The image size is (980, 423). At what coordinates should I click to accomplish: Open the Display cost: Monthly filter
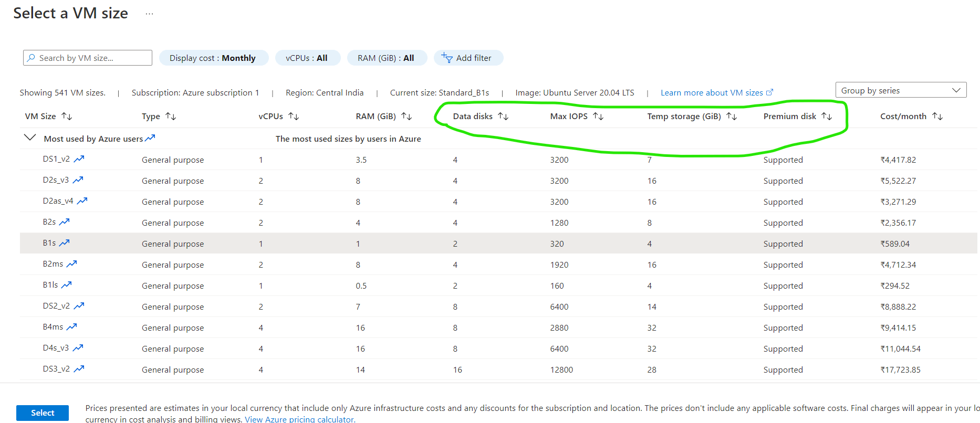[213, 58]
